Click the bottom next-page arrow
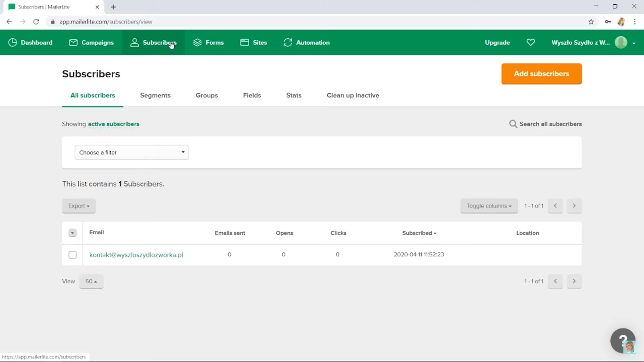This screenshot has width=644, height=362. pyautogui.click(x=574, y=281)
